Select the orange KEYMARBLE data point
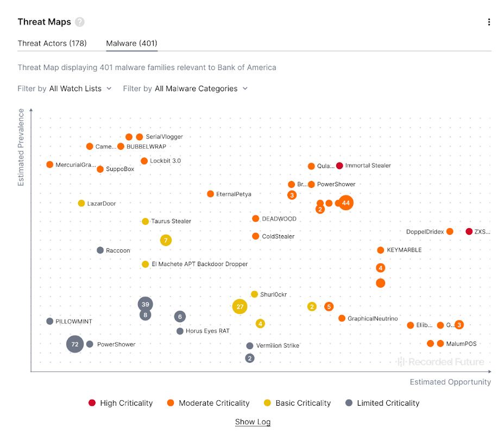This screenshot has height=441, width=504. coord(381,250)
